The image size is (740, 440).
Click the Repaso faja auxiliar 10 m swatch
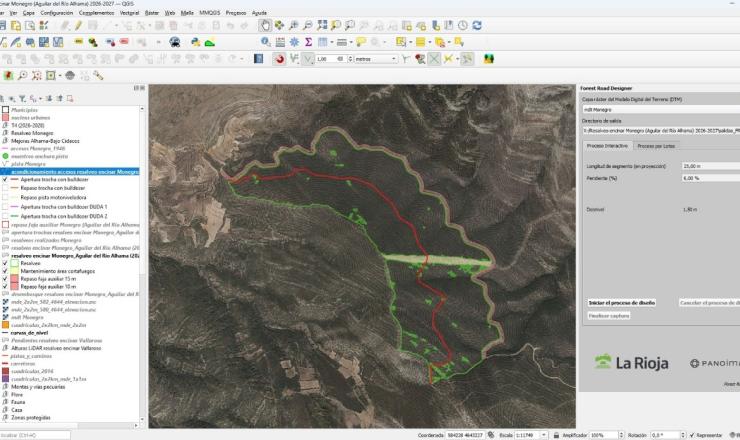click(x=13, y=286)
